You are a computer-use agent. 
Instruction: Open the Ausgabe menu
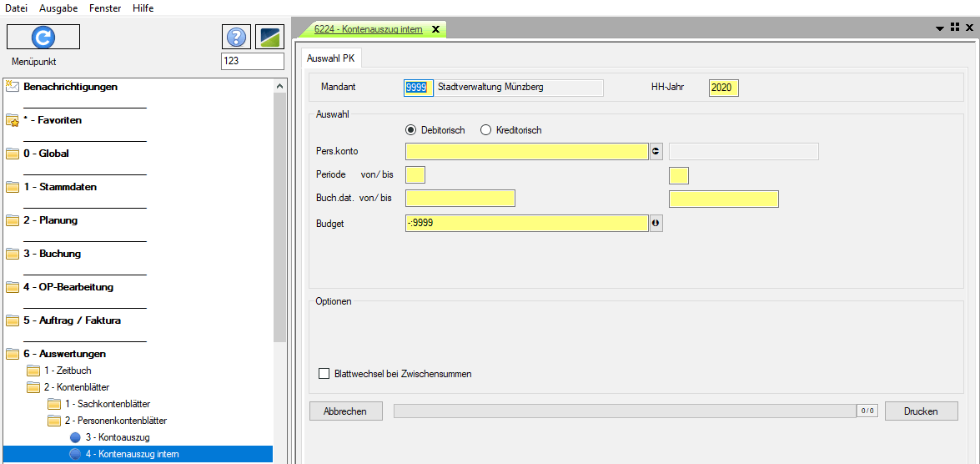pos(58,8)
